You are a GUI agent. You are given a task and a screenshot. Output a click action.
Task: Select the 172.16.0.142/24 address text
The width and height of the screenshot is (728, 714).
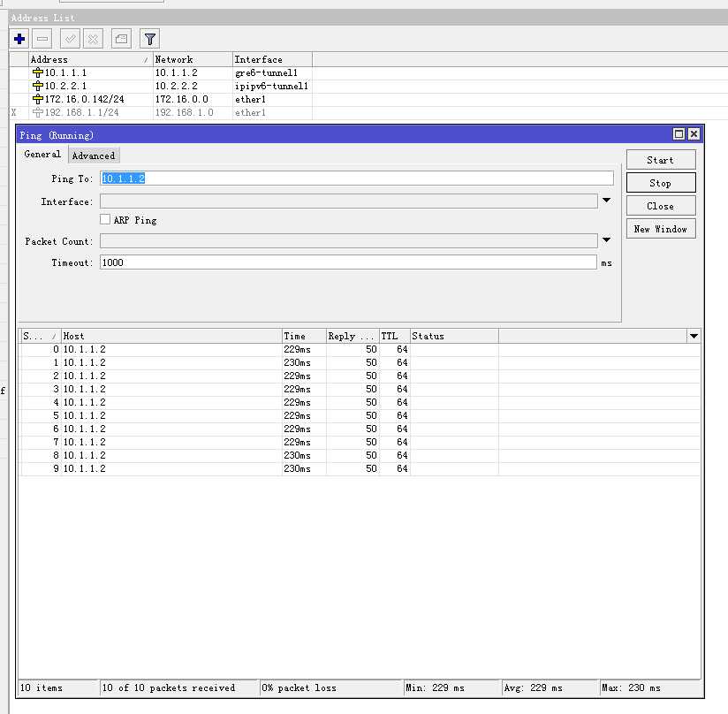click(x=85, y=99)
